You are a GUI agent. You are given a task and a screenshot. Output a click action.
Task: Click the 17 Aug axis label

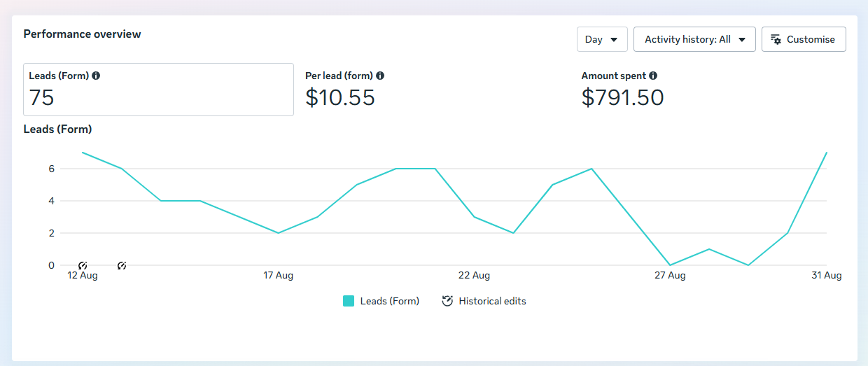click(279, 276)
